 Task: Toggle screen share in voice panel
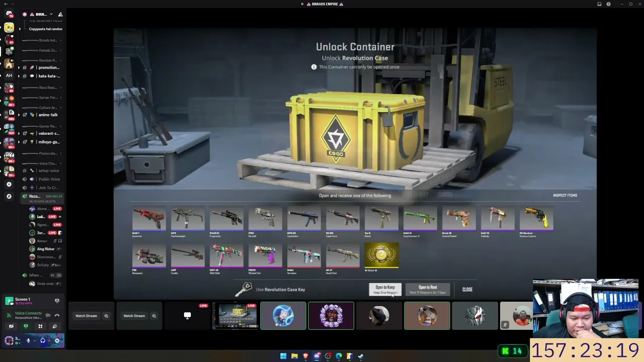coord(26,326)
